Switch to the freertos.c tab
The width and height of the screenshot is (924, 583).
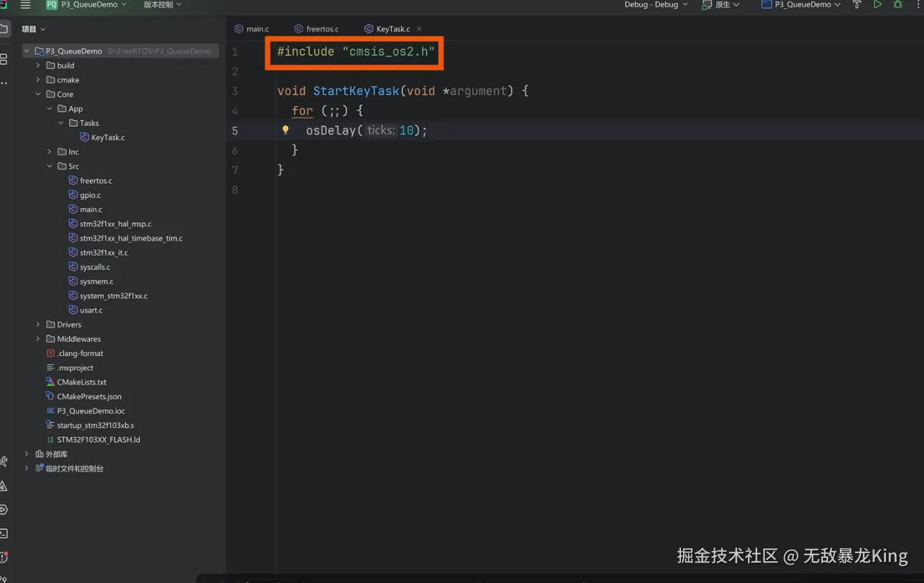click(316, 29)
